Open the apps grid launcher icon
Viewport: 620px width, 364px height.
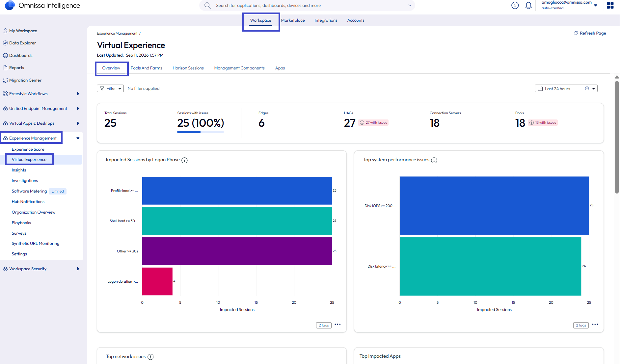(x=610, y=5)
